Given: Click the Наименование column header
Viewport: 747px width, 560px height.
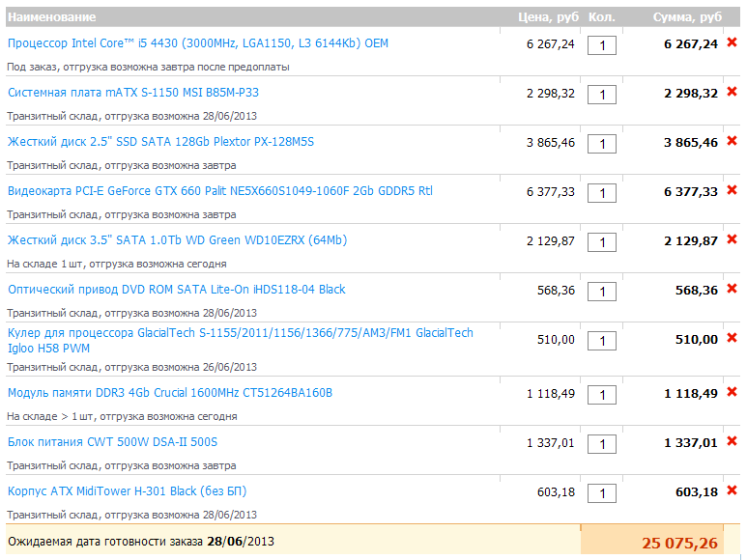Looking at the screenshot, I should [x=51, y=17].
